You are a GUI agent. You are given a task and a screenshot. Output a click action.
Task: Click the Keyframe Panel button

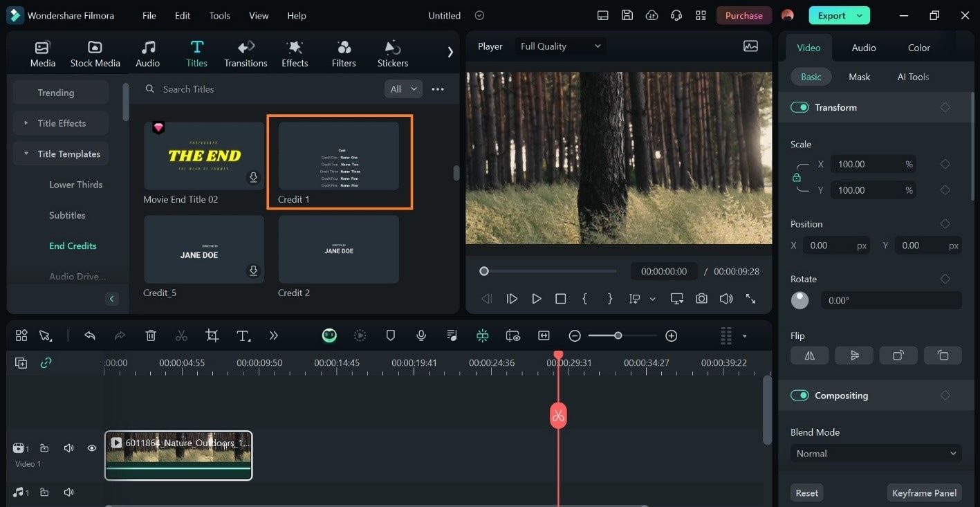pyautogui.click(x=924, y=493)
